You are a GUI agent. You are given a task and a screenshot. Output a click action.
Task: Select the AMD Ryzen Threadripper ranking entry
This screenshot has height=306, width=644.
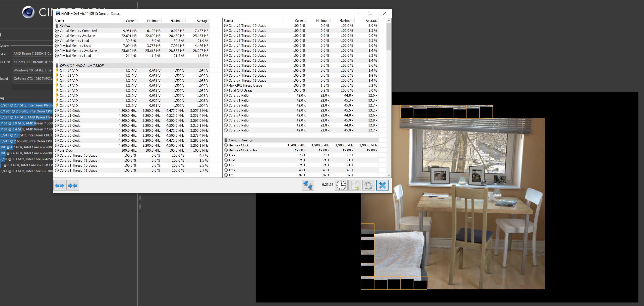pos(26,117)
